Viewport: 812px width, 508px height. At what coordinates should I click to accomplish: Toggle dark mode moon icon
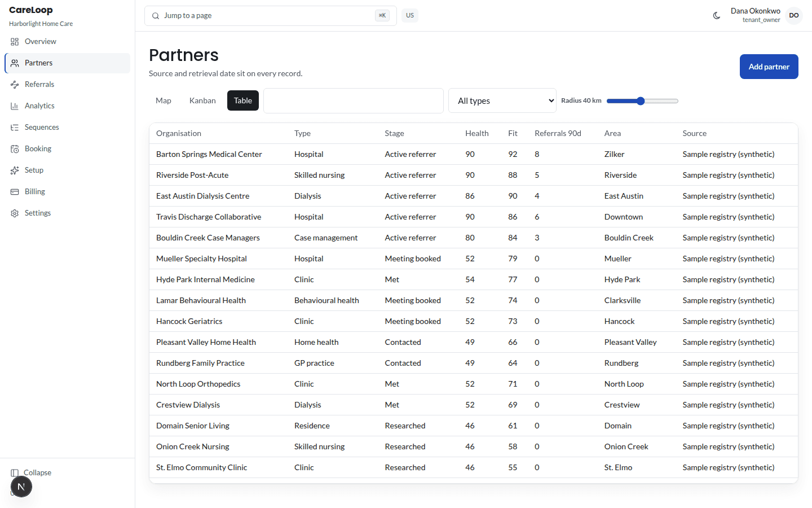click(x=717, y=16)
